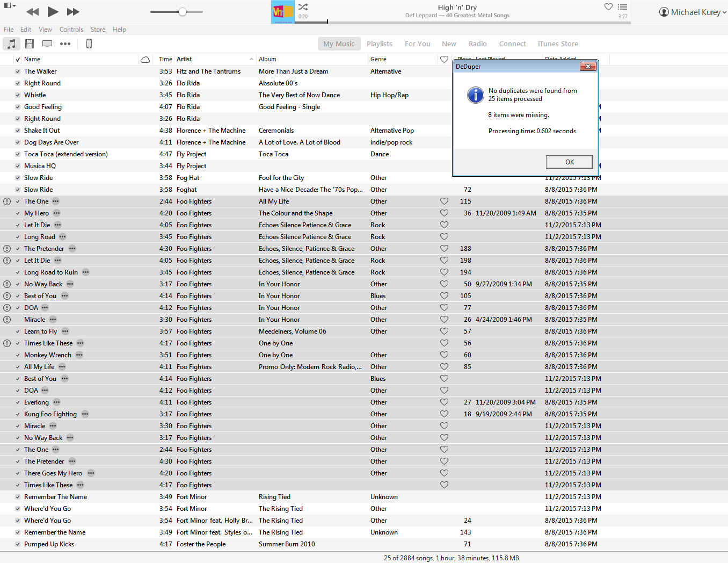Skip forward to the next track
This screenshot has height=563, width=728.
pos(73,11)
